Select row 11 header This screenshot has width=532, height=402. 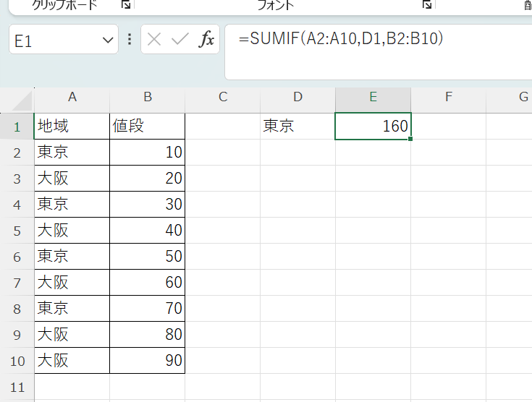(x=17, y=386)
